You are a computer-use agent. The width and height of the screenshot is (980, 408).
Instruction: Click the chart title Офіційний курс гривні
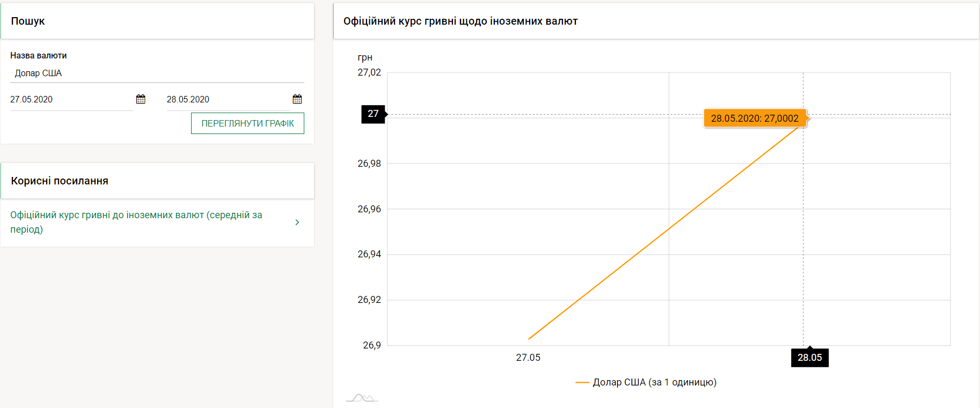(x=460, y=21)
